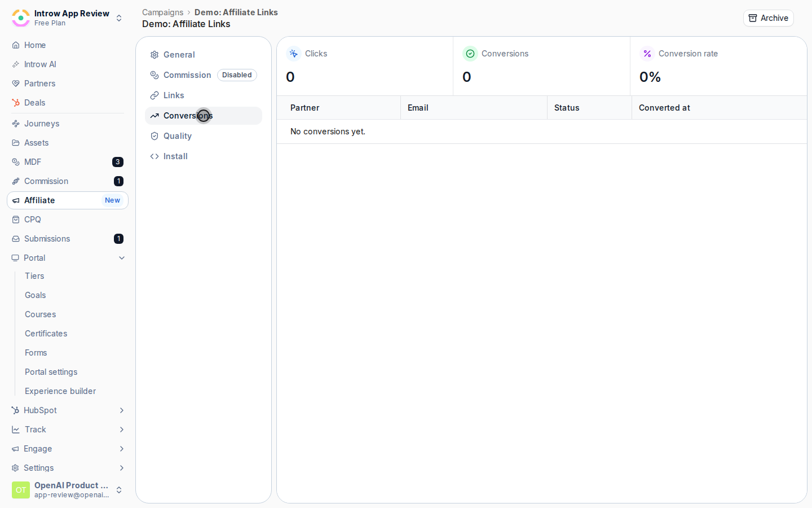Viewport: 812px width, 508px height.
Task: Open the Commission campaign tab
Action: 204,75
